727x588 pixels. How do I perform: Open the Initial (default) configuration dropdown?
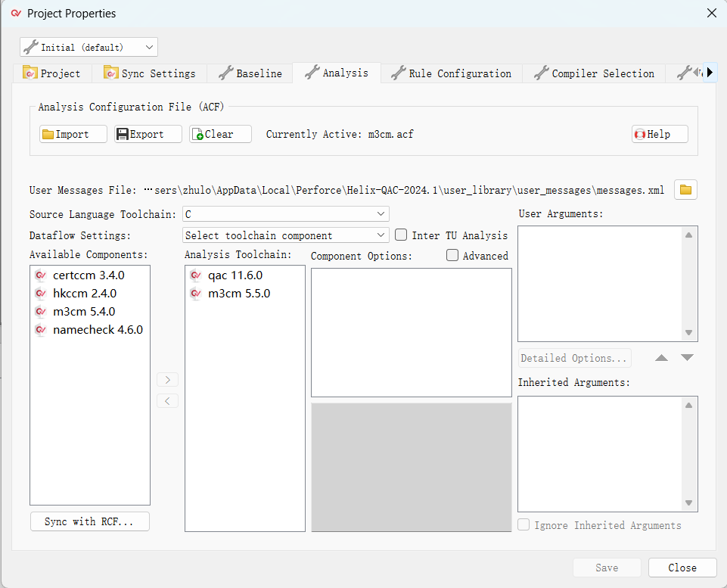[x=89, y=47]
